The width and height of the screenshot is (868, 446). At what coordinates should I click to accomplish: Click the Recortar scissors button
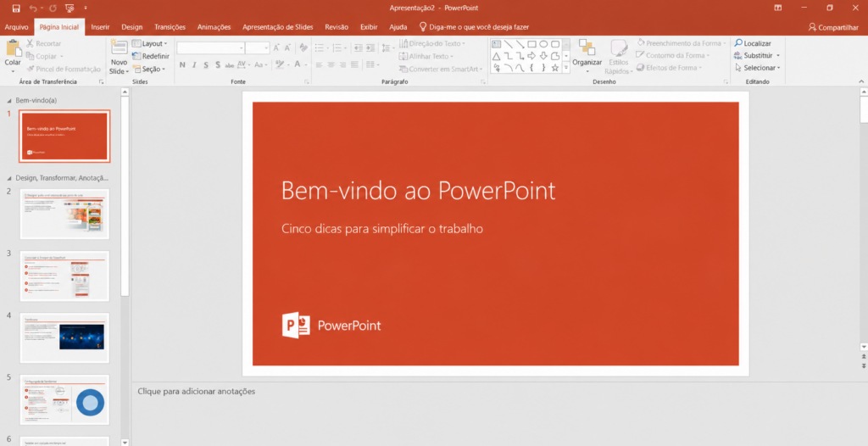coord(44,43)
